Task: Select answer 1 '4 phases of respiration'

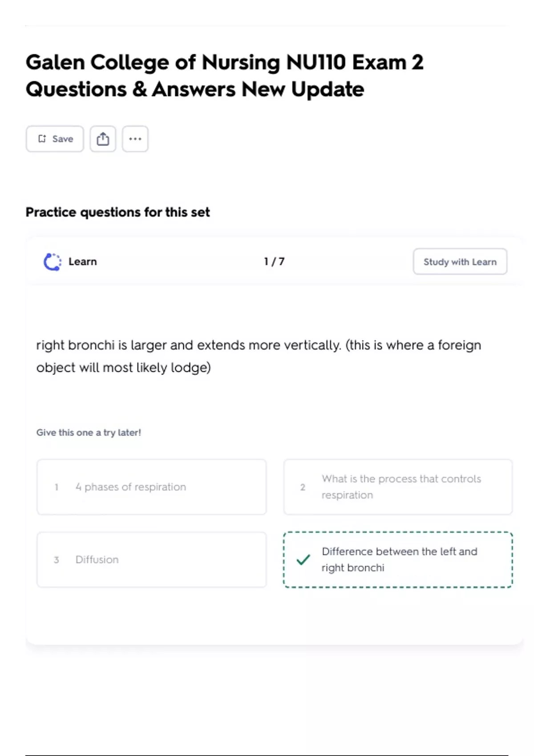Action: point(152,487)
